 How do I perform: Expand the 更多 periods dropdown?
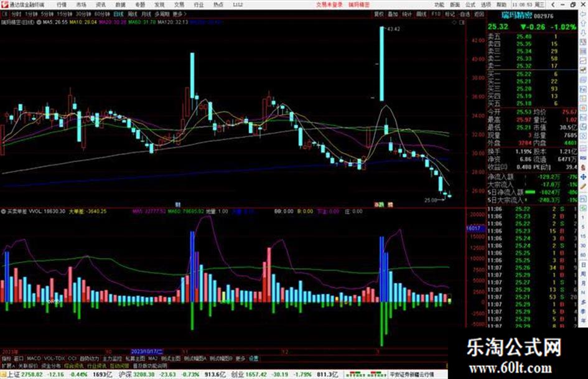[179, 14]
